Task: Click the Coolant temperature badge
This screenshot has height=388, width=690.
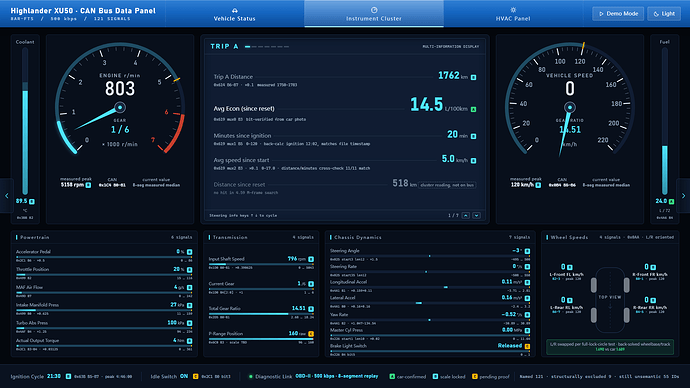Action: click(x=32, y=201)
